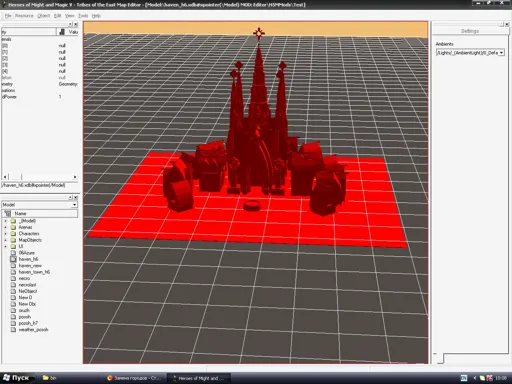
Task: Select the materials [1] property row
Action: 39,52
